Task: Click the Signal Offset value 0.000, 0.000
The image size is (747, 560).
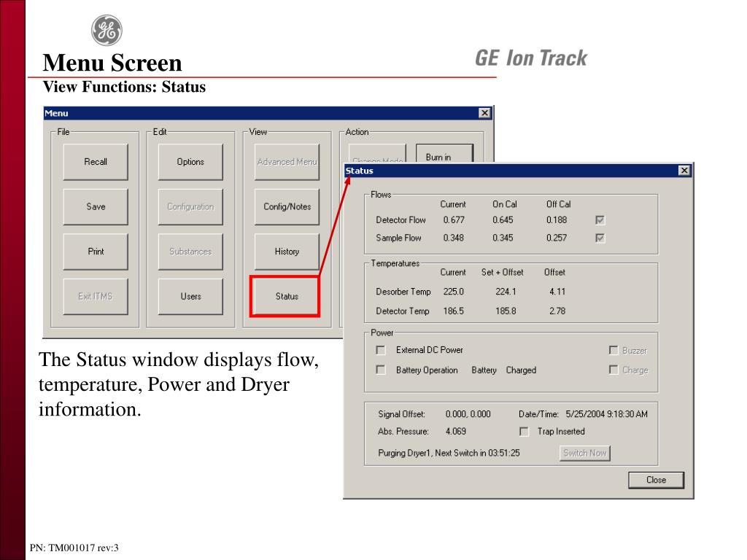Action: click(468, 414)
